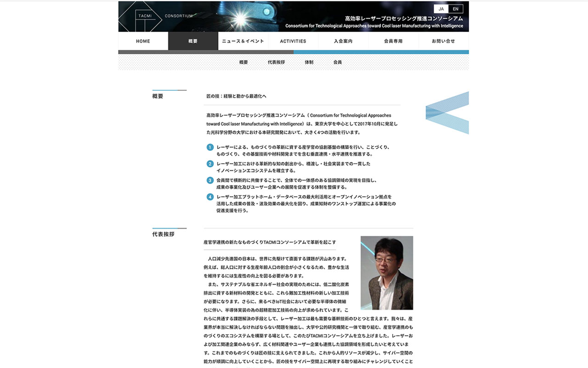588x368 pixels.
Task: Click the numbered bullet 2 icon
Action: tap(210, 164)
